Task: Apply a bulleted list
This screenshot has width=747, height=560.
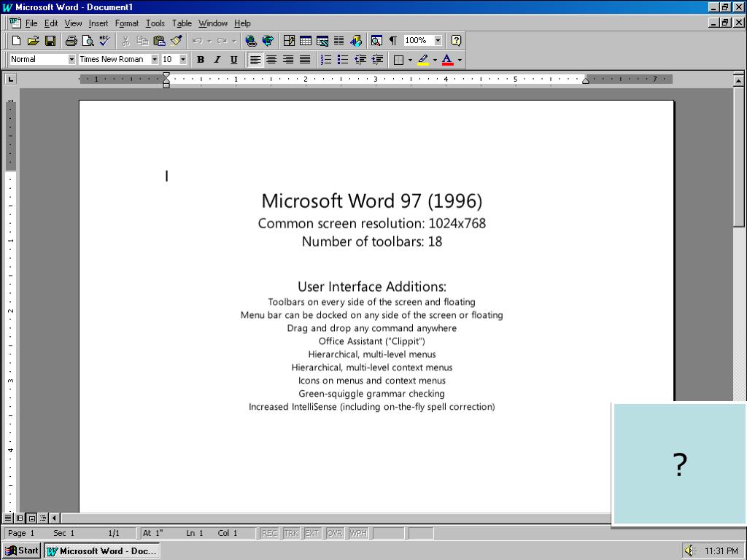Action: tap(343, 60)
